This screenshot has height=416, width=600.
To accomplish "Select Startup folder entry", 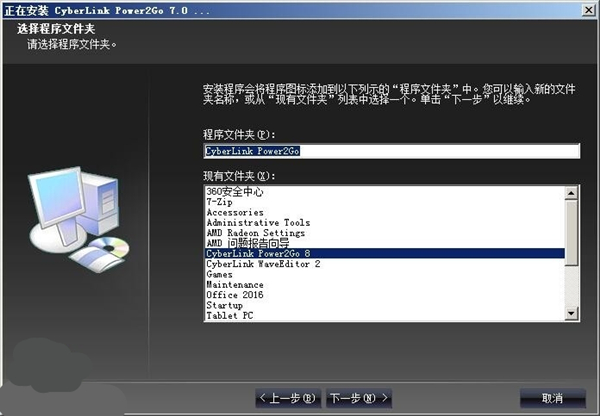I will pyautogui.click(x=385, y=305).
